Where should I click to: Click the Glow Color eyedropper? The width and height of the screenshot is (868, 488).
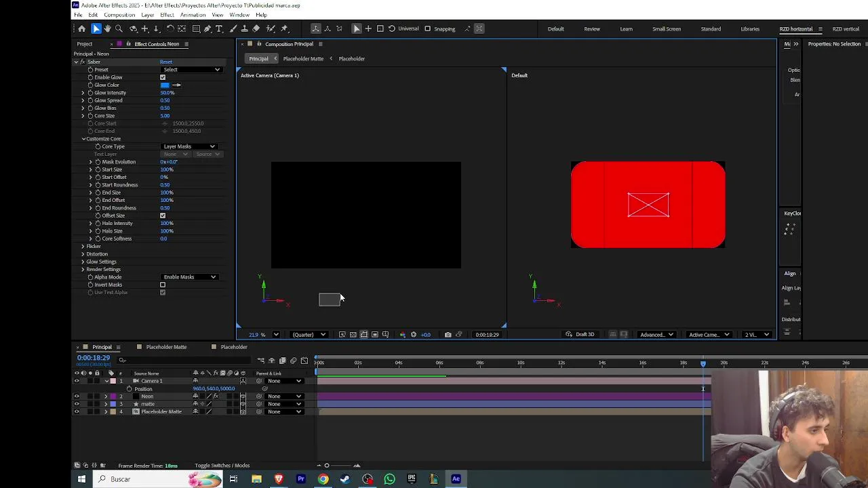[177, 85]
